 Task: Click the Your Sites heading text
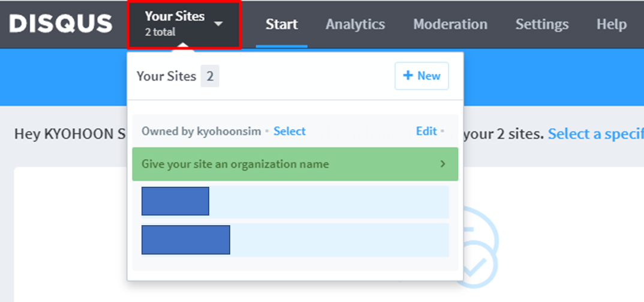[x=166, y=76]
